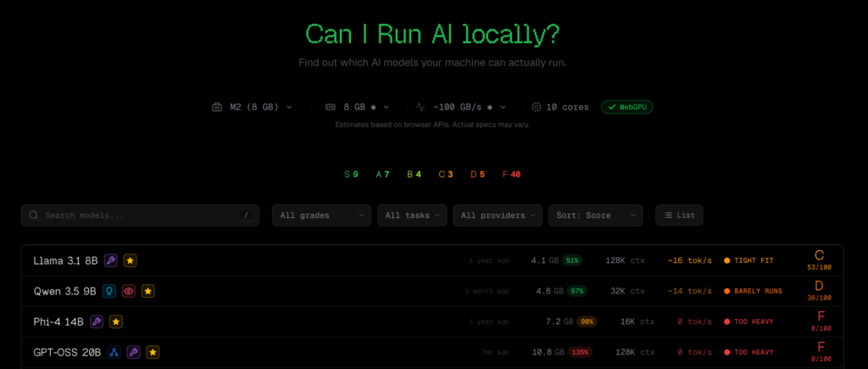Filter models by grade S count

click(351, 174)
